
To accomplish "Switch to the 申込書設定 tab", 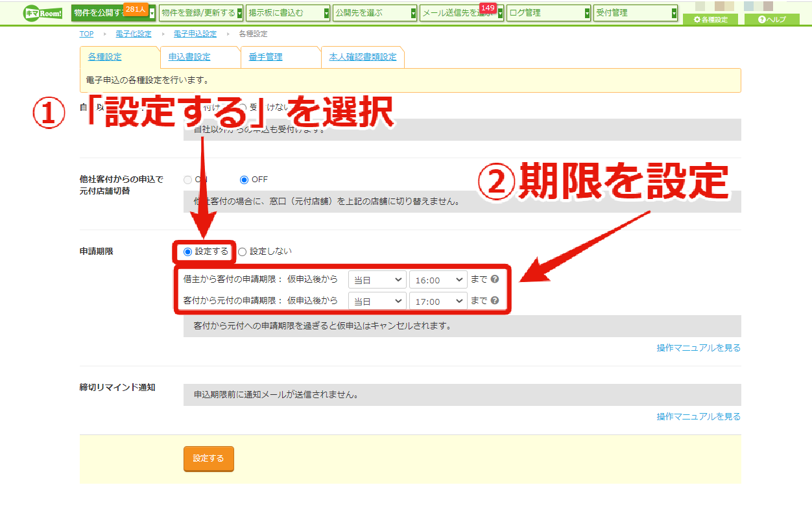I will [189, 57].
